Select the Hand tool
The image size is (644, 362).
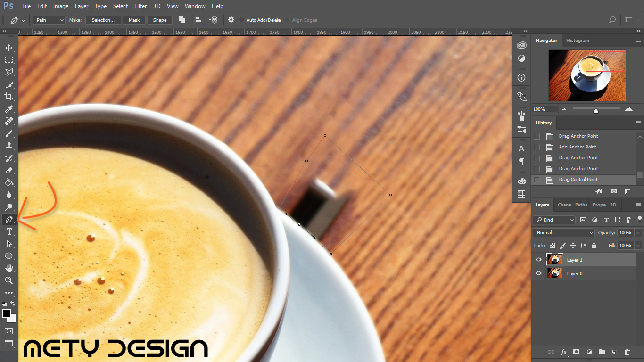[9, 268]
